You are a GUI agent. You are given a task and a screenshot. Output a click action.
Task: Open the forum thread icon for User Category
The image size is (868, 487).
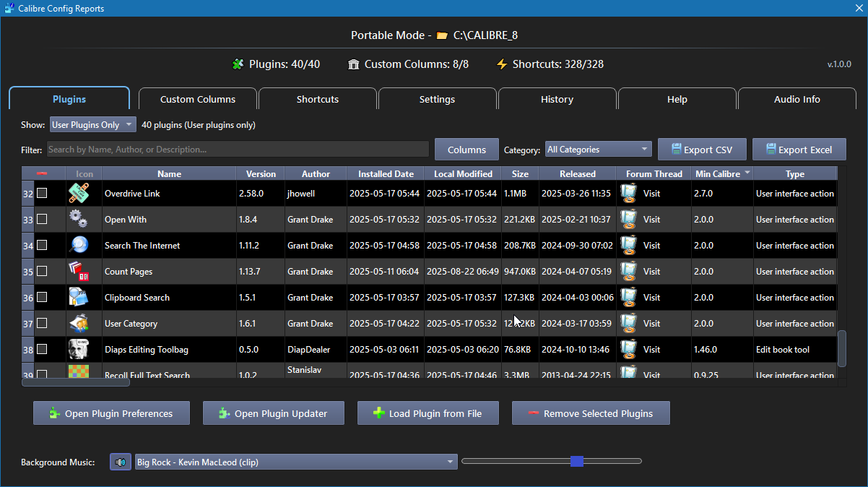629,324
